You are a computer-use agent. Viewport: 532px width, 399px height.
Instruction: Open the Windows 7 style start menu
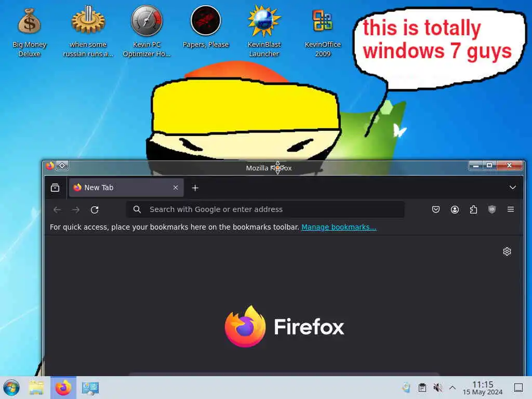[11, 388]
